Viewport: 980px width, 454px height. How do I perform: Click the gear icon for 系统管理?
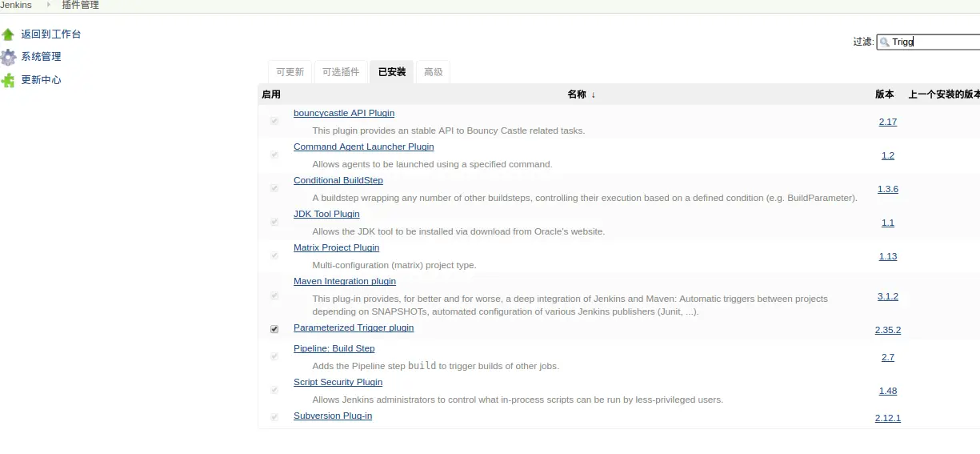8,57
